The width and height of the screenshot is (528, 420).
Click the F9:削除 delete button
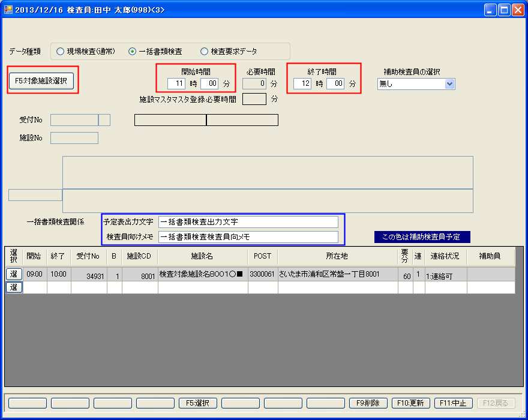coord(368,403)
